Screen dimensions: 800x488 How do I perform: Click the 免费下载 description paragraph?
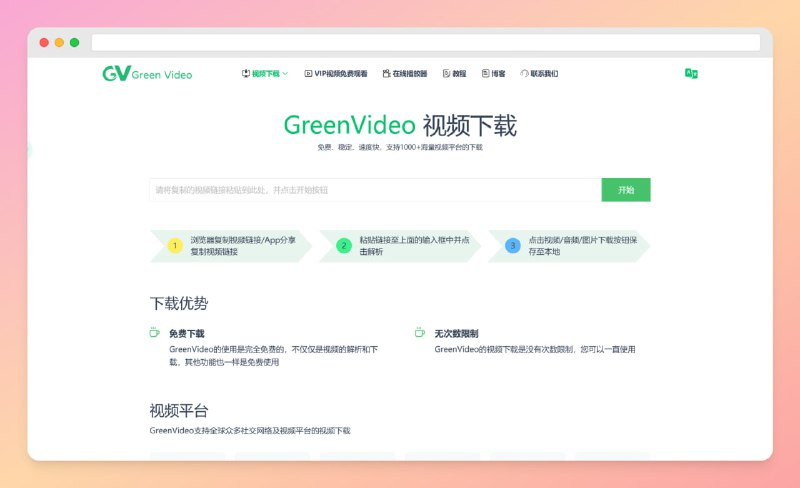pyautogui.click(x=273, y=356)
